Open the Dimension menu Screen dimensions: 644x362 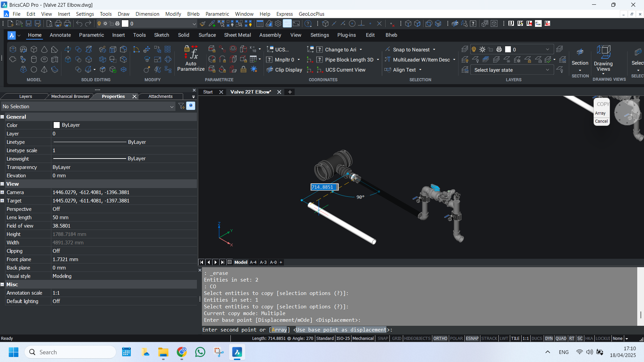[147, 14]
